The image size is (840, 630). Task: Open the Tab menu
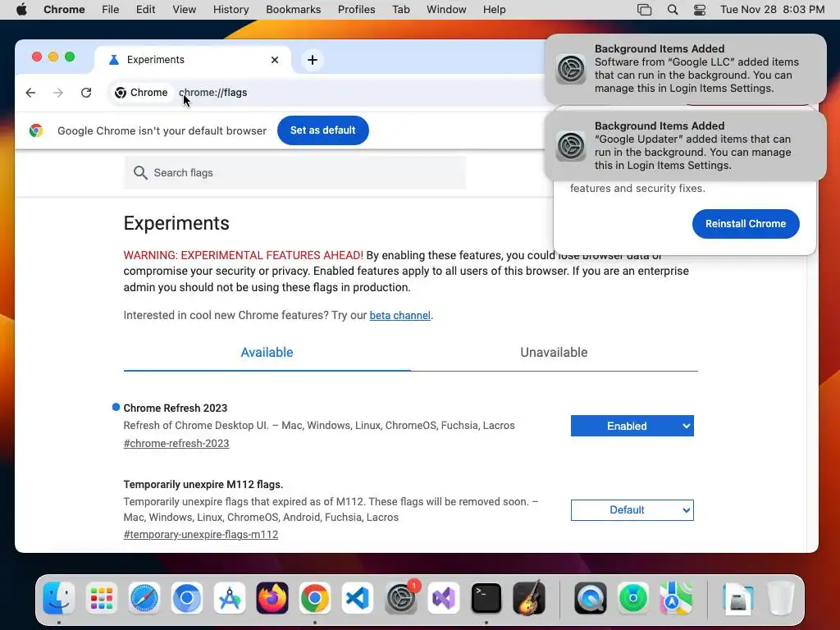click(400, 10)
